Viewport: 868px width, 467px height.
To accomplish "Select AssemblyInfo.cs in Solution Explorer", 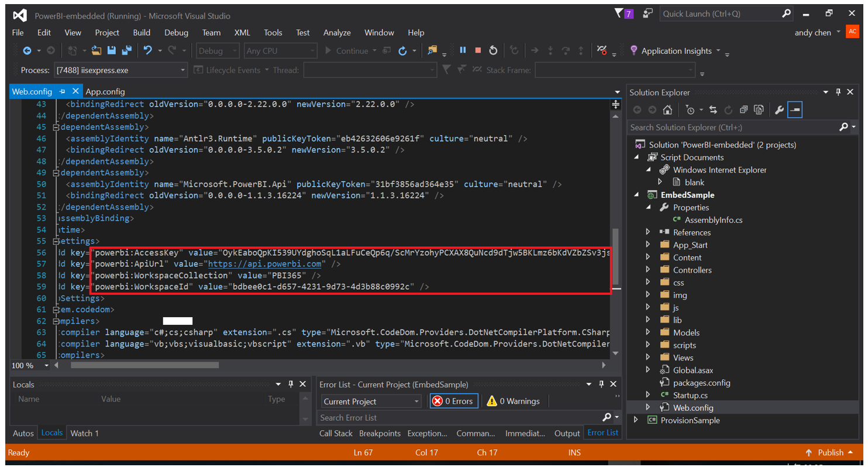I will point(714,220).
